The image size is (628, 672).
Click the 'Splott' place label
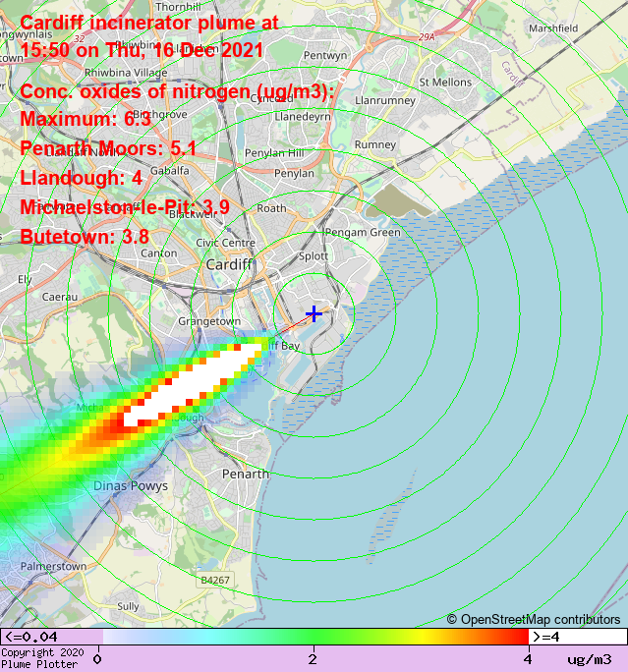(x=314, y=256)
